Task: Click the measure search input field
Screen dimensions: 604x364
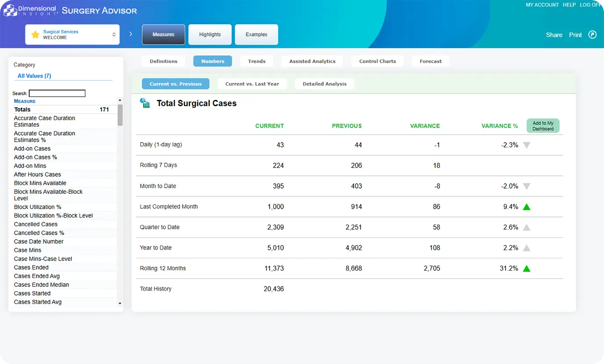Action: pos(57,93)
